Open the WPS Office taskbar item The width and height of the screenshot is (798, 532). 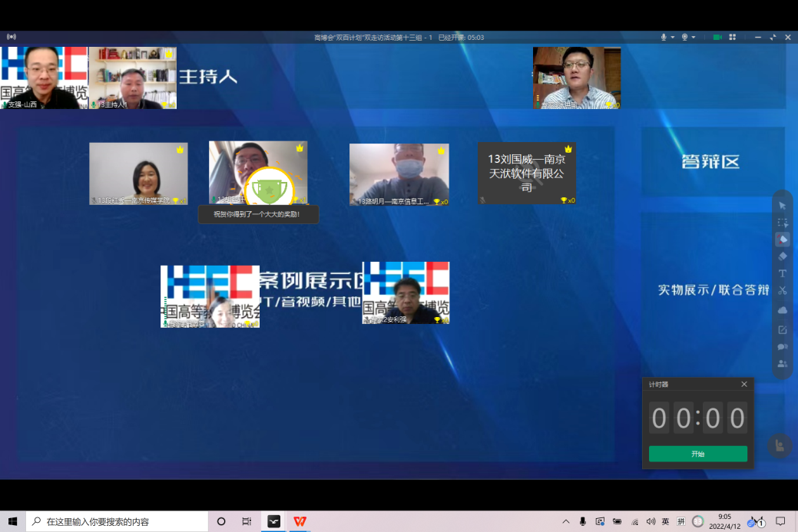coord(300,521)
